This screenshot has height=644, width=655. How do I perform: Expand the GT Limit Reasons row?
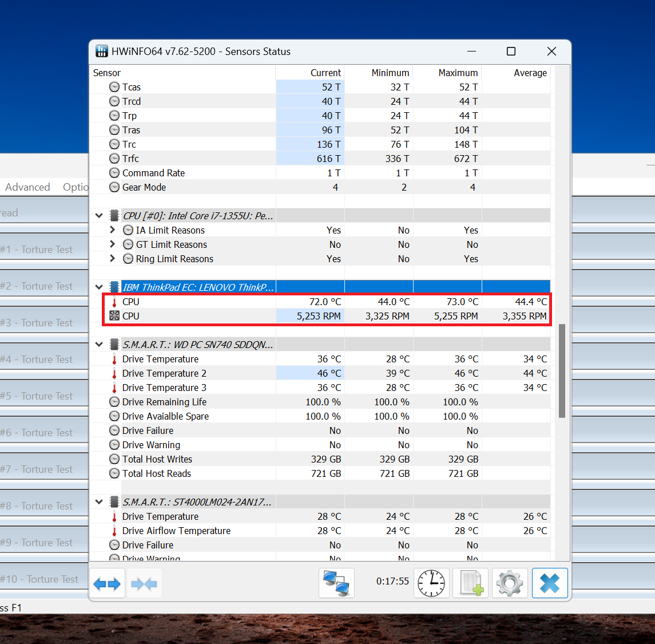pyautogui.click(x=112, y=244)
